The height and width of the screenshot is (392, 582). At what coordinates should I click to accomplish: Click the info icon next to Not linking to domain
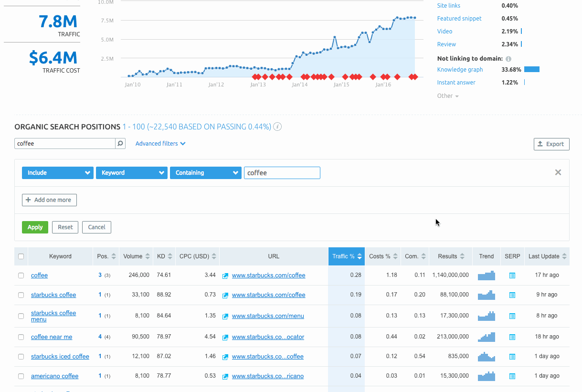click(x=508, y=59)
